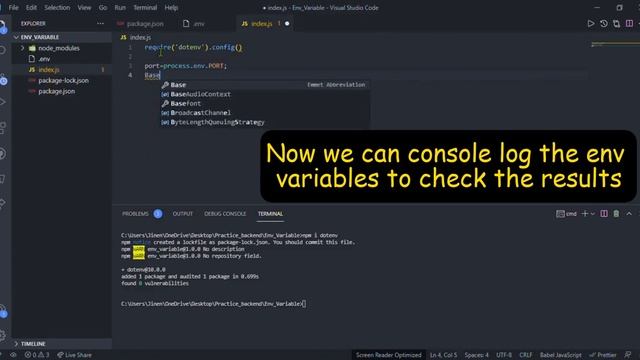Choose the ByteLengthQueuingStrategy suggestion
Screen dimensions: 640x360
pyautogui.click(x=265, y=122)
